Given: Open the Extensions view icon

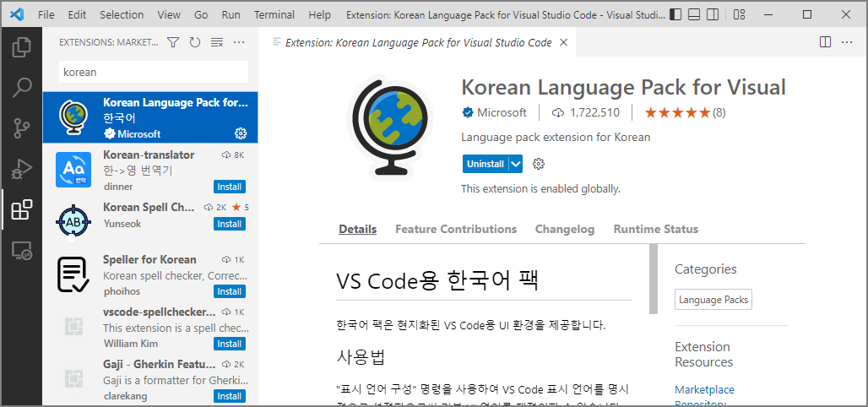Looking at the screenshot, I should coord(22,209).
